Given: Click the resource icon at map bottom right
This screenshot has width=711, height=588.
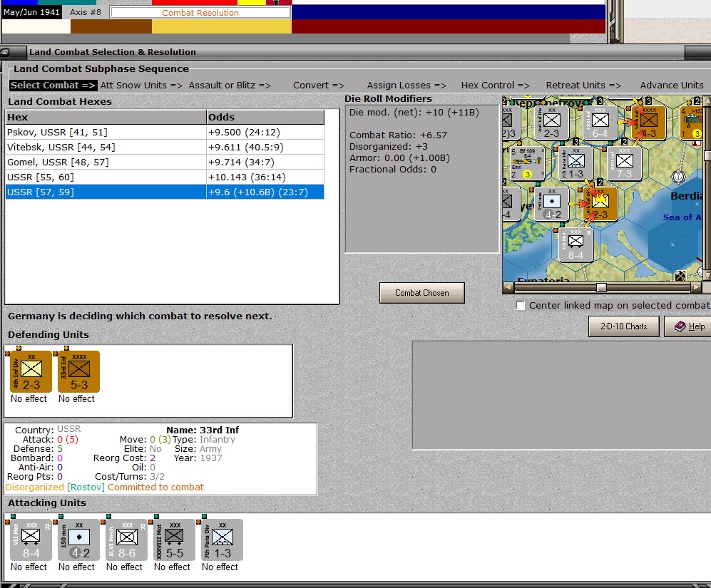Looking at the screenshot, I should pos(680,276).
